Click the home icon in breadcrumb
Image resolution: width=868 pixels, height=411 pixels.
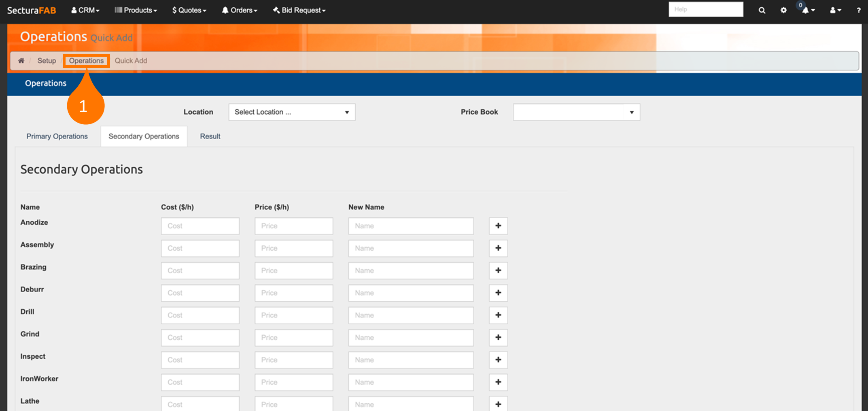click(21, 61)
